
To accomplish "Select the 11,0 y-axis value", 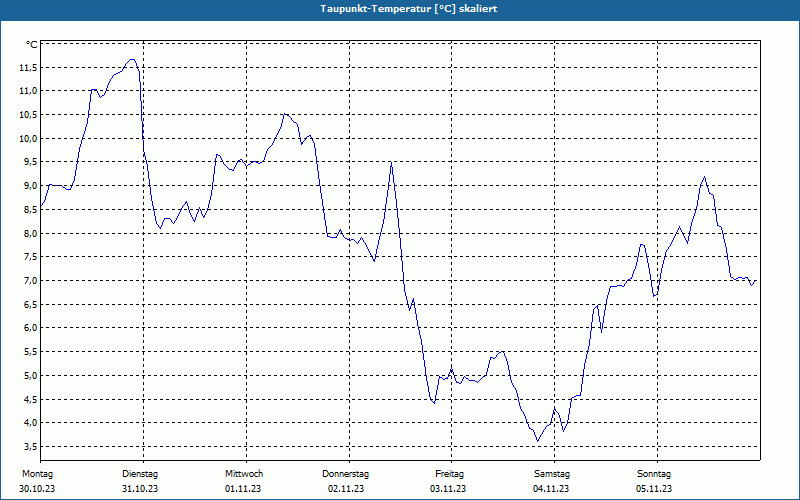I will pyautogui.click(x=29, y=91).
